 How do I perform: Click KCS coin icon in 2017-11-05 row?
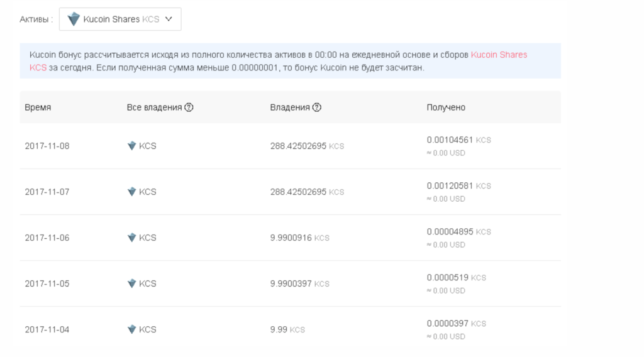point(131,283)
